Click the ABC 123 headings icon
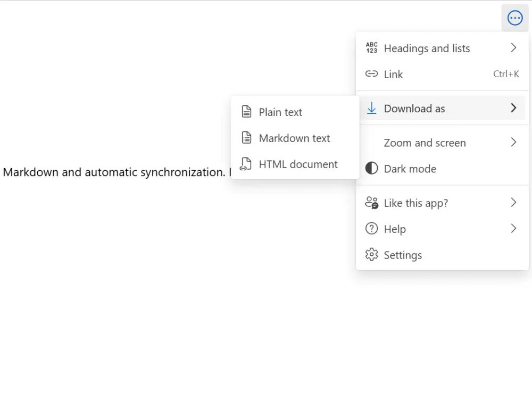 [371, 48]
